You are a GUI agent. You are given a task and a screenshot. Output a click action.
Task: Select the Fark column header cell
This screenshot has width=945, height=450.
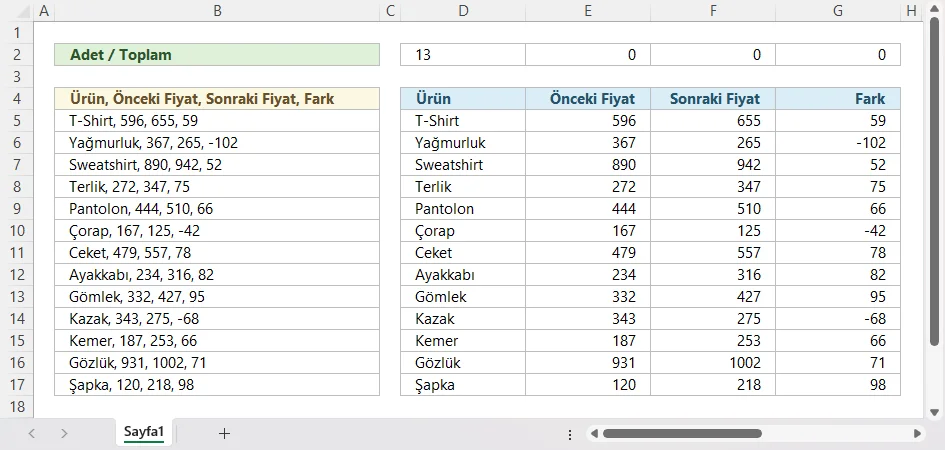(837, 99)
